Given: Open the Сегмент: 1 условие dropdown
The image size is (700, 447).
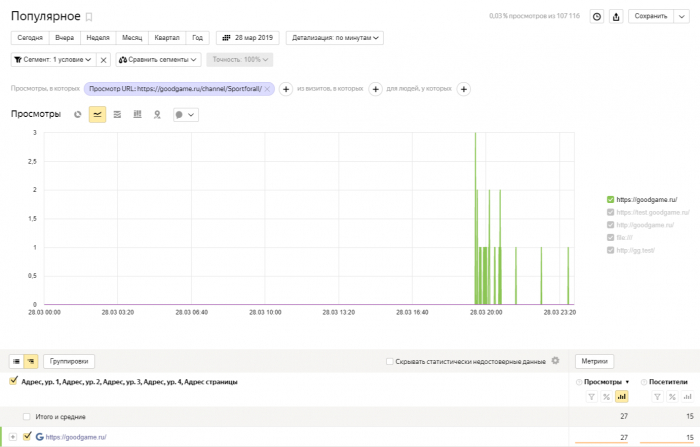Looking at the screenshot, I should (53, 59).
